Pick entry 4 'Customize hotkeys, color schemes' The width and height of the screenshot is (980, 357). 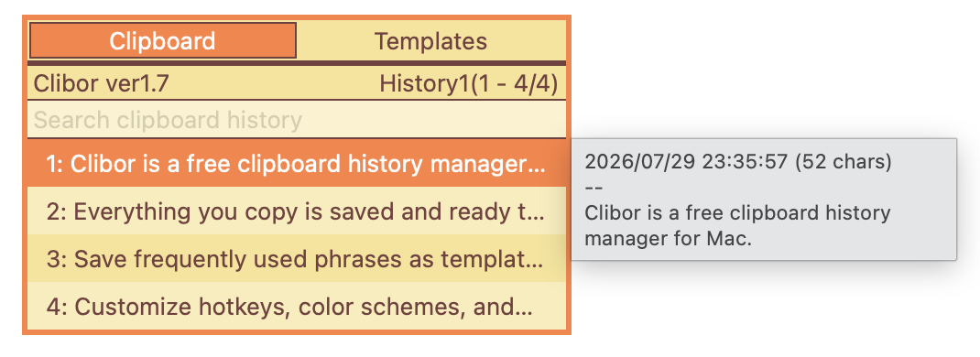297,307
